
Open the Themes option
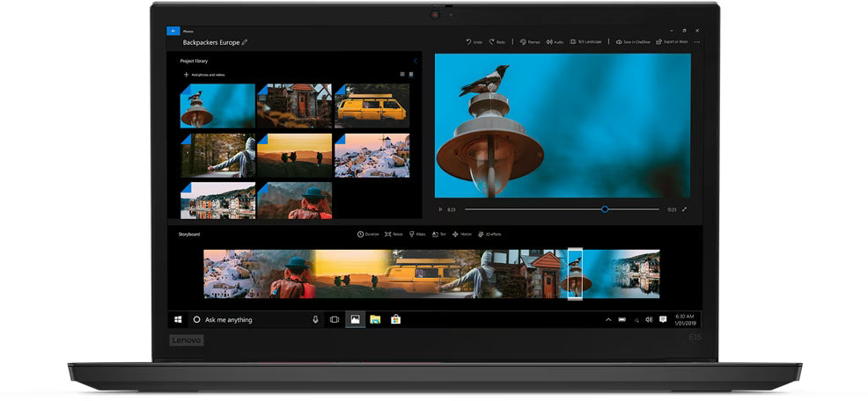(530, 42)
